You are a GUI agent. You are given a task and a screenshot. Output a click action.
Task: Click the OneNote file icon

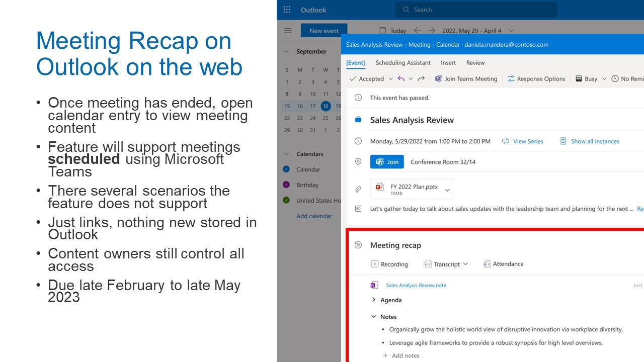pos(374,285)
